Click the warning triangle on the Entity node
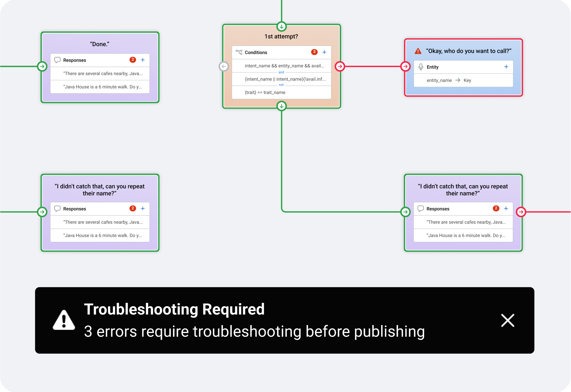 pos(418,51)
